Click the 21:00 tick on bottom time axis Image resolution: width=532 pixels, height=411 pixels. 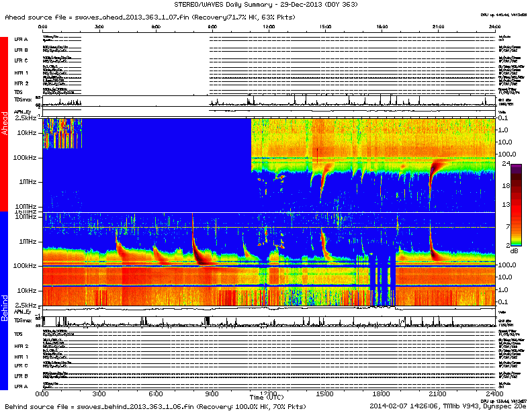pos(437,394)
